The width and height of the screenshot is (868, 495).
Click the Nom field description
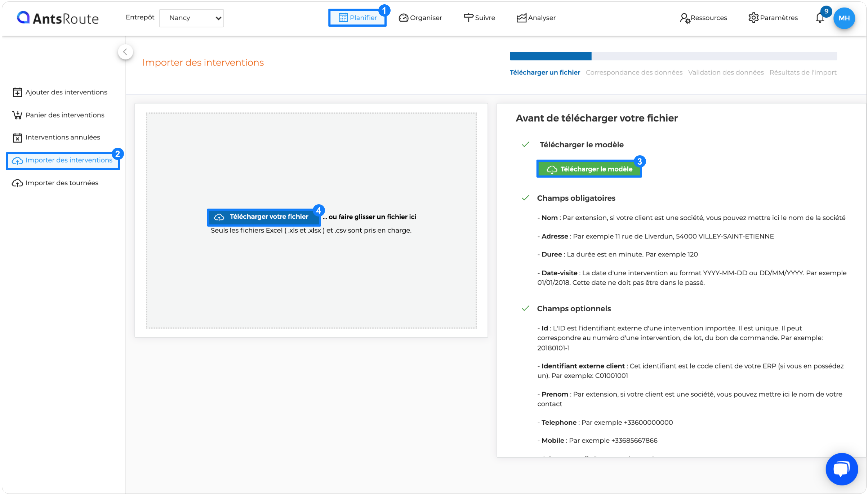pos(691,218)
